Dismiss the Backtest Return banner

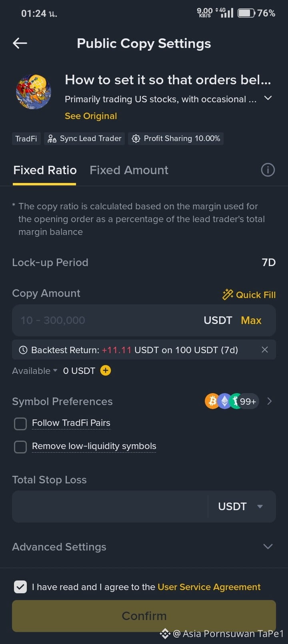[264, 350]
